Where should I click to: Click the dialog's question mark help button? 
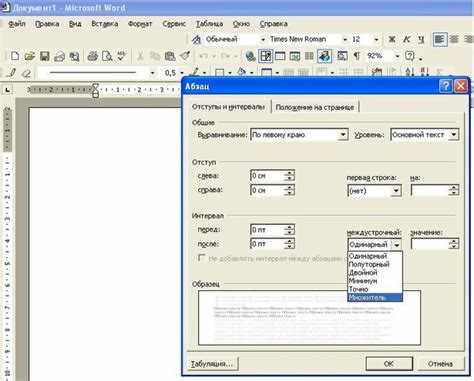446,86
